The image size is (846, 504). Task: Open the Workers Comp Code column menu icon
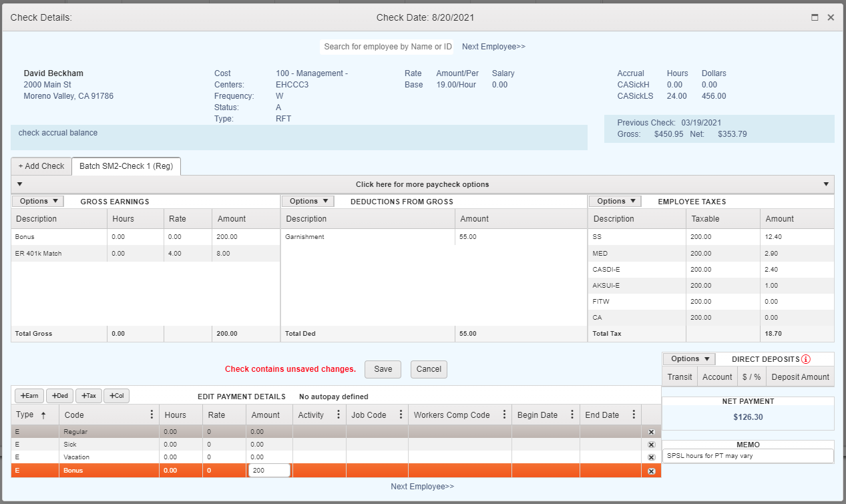click(505, 415)
